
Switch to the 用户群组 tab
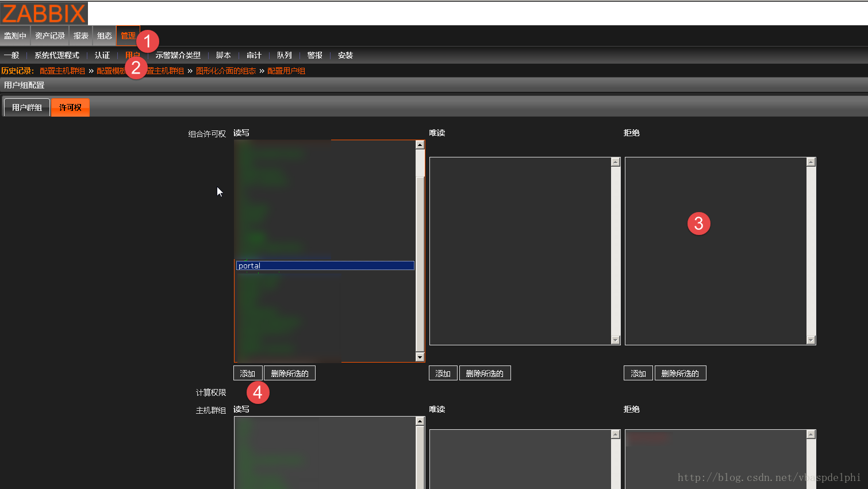tap(27, 107)
